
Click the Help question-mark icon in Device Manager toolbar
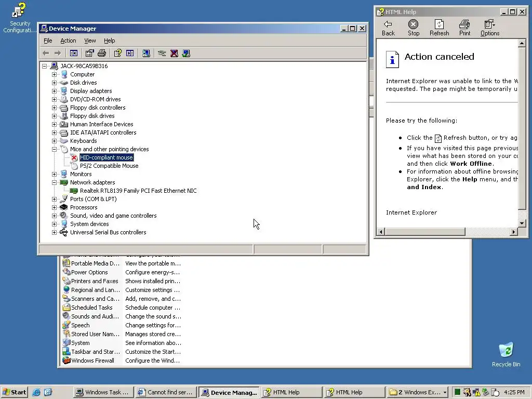118,54
